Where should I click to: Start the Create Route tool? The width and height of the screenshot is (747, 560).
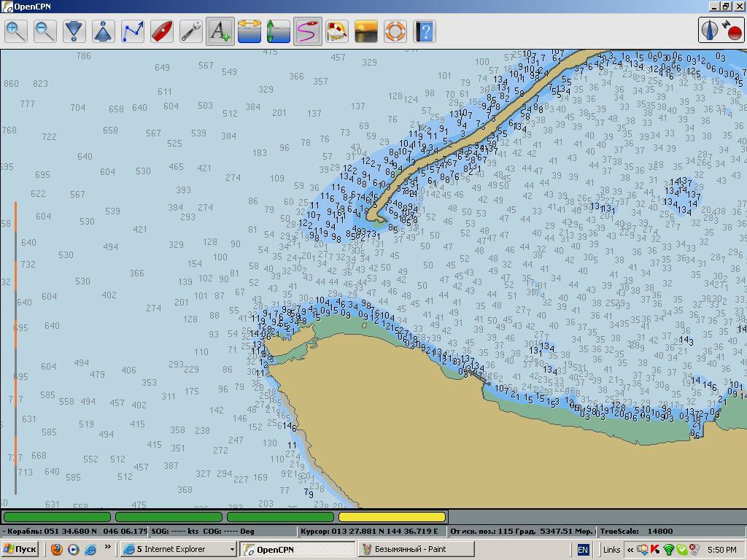[133, 31]
